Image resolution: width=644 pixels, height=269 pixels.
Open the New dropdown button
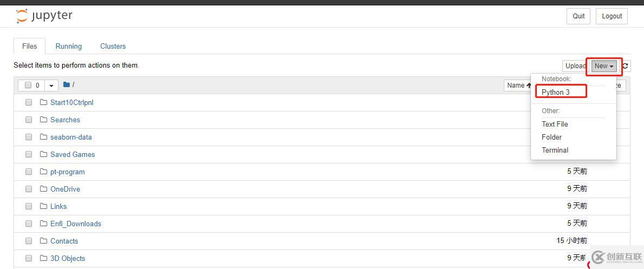coord(603,66)
